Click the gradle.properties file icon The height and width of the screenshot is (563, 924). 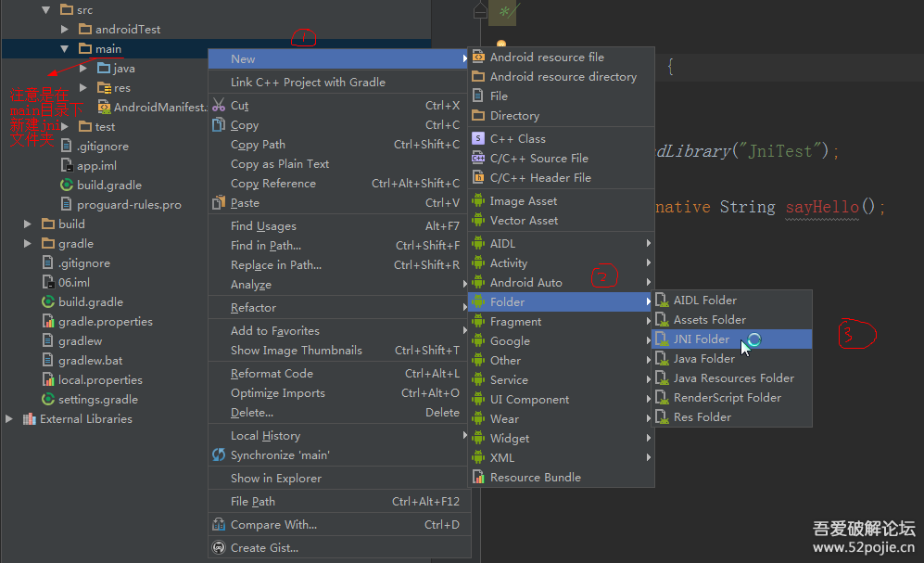(x=48, y=321)
